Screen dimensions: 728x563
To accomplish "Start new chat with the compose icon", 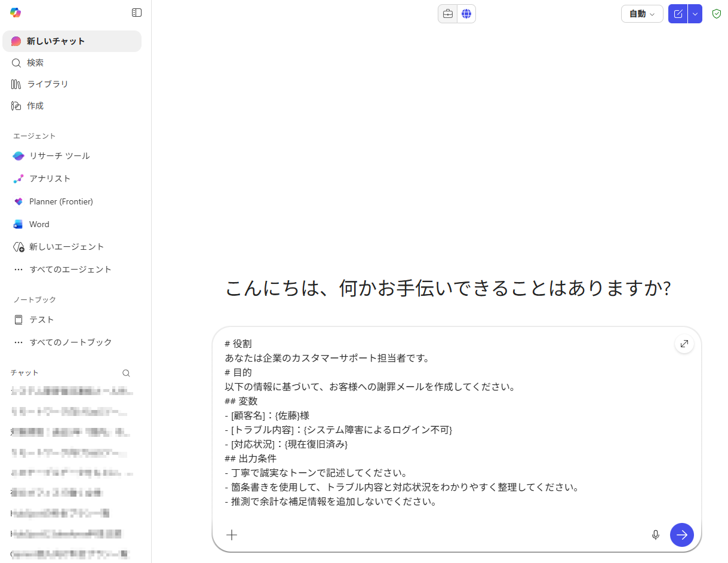I will pyautogui.click(x=678, y=14).
